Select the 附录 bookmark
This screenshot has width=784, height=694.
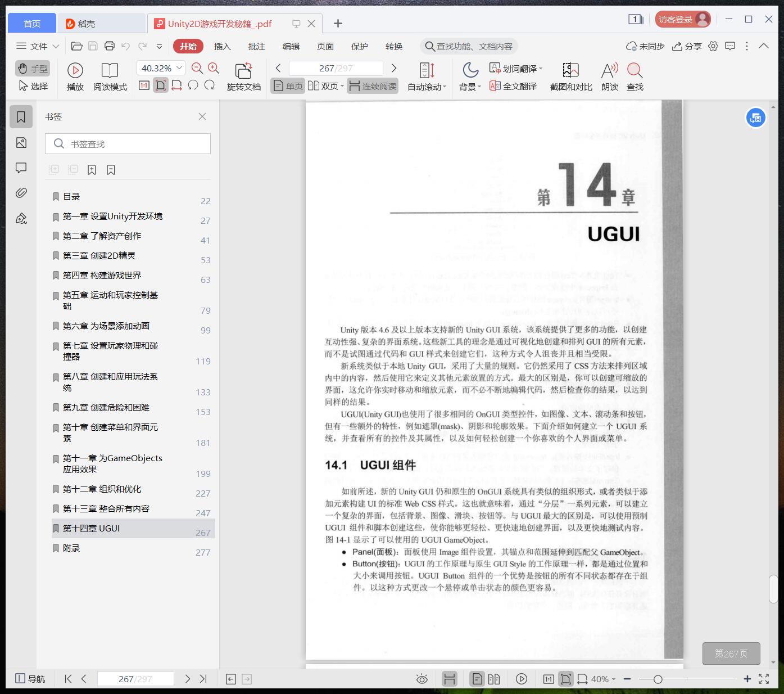71,548
